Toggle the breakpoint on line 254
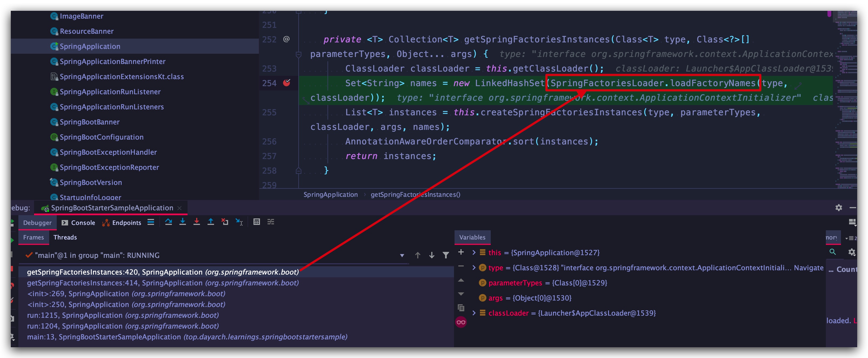 click(287, 83)
